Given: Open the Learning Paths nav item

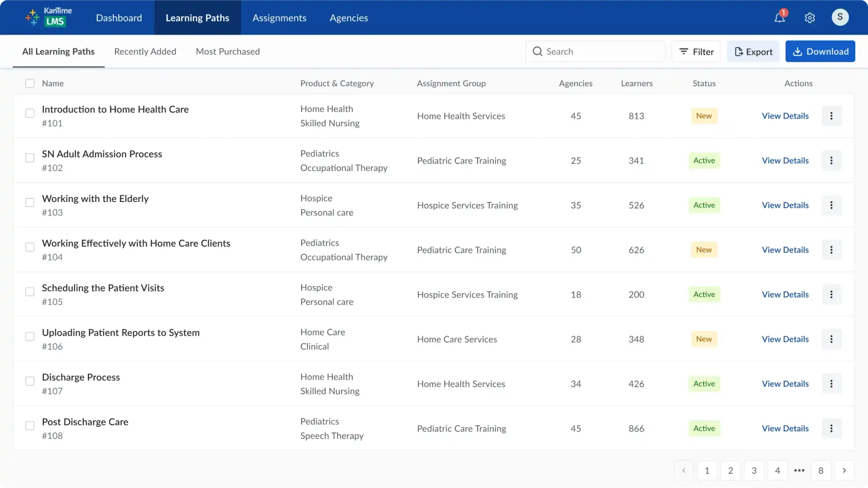Looking at the screenshot, I should click(198, 18).
